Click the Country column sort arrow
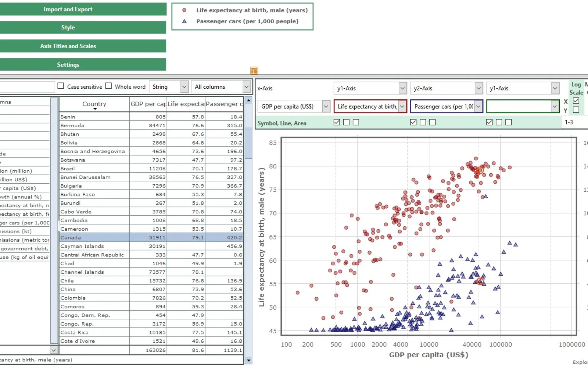Image resolution: width=588 pixels, height=368 pixels. click(x=95, y=109)
